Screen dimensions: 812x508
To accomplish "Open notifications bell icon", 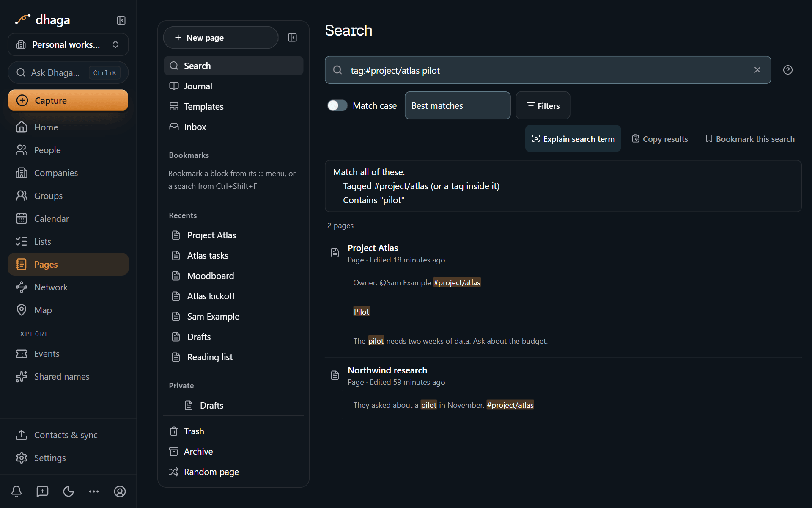I will point(16,491).
